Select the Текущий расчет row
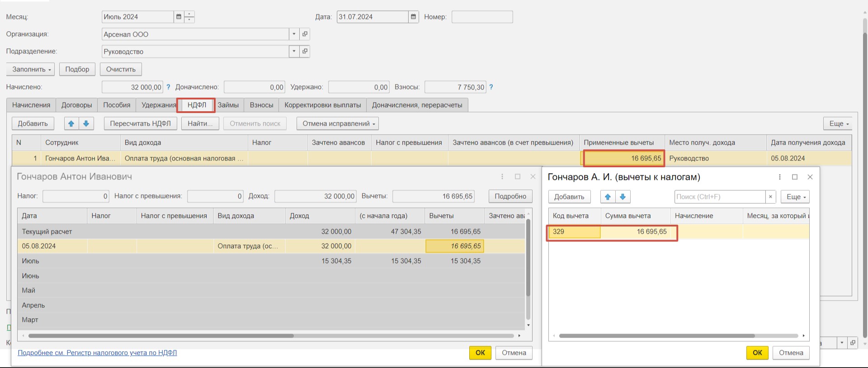868x368 pixels. 271,231
